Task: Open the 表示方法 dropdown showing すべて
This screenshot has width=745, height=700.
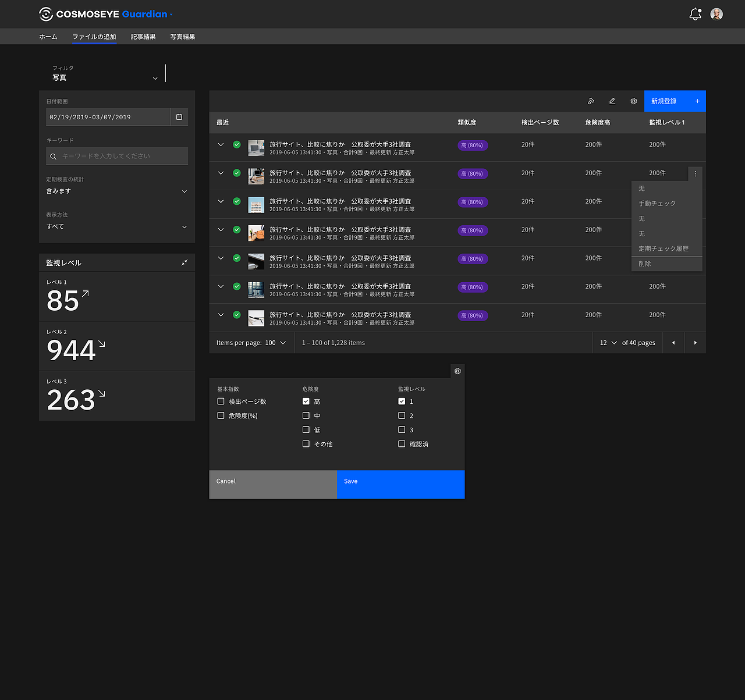Action: [117, 227]
